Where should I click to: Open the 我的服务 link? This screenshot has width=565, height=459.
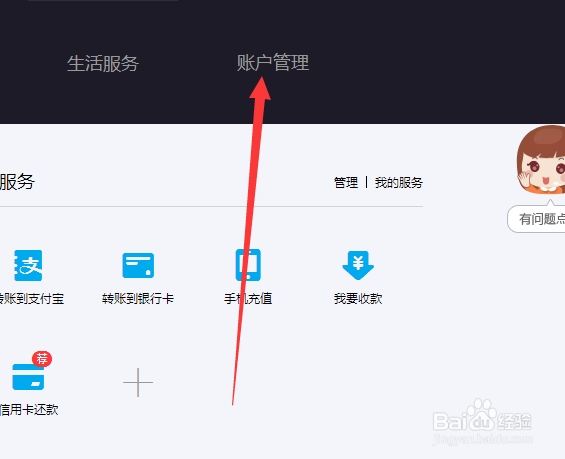[399, 183]
